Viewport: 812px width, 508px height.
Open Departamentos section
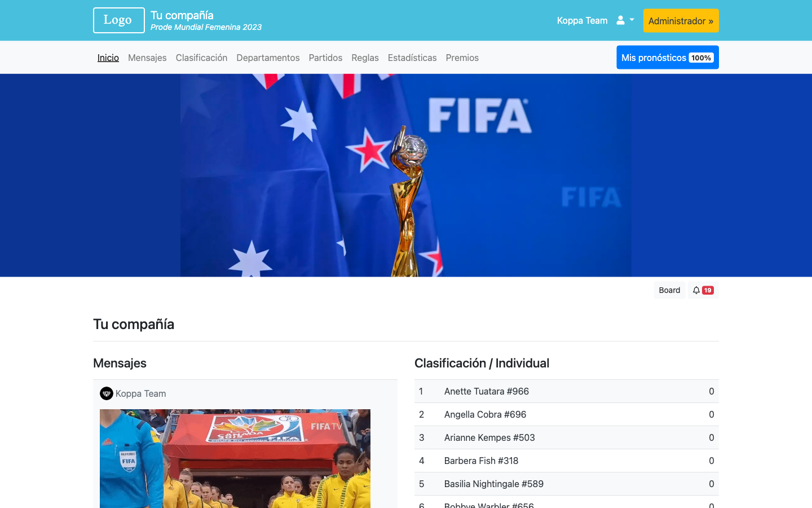[268, 58]
